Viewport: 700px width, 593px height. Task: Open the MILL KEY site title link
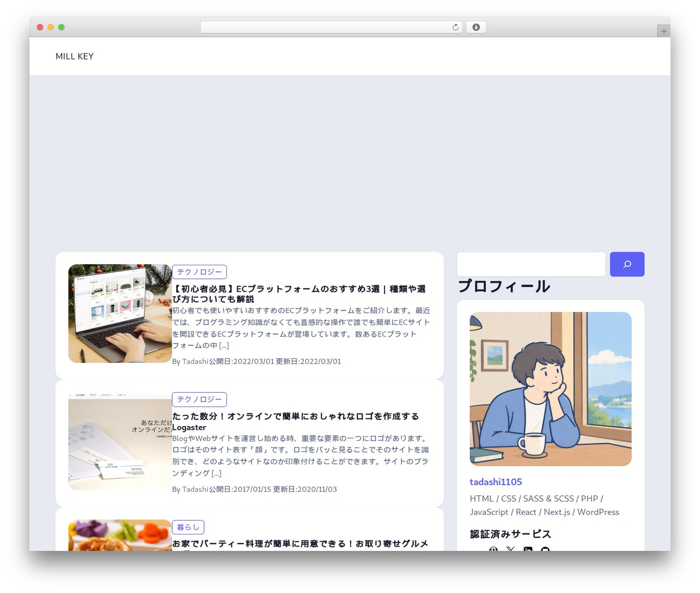pos(74,56)
